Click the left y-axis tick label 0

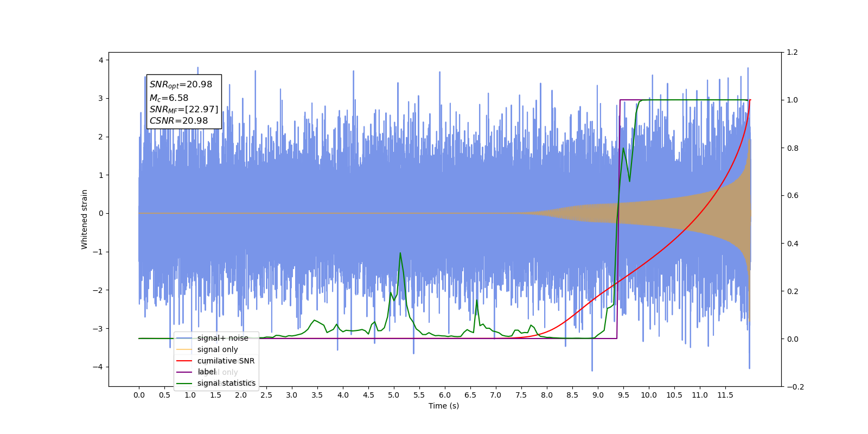[101, 214]
